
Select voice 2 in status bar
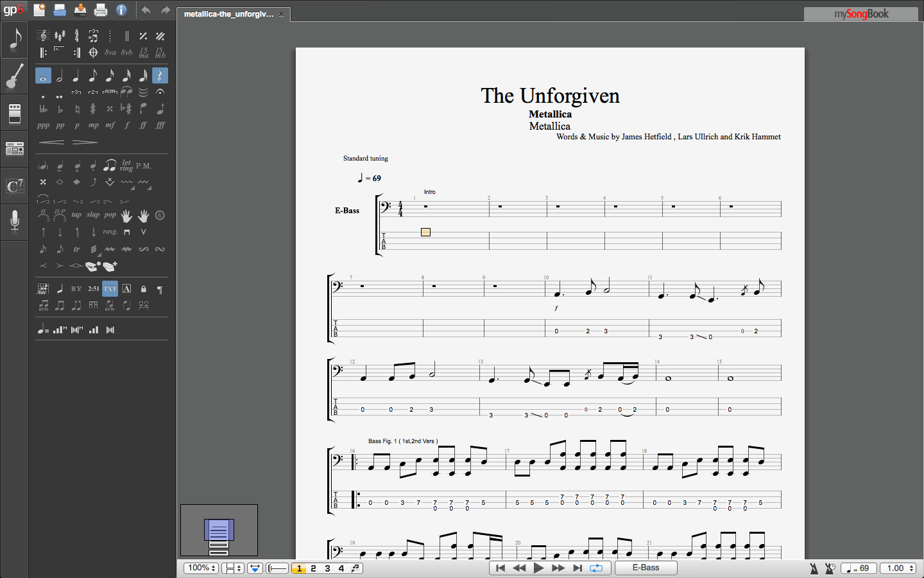point(313,568)
